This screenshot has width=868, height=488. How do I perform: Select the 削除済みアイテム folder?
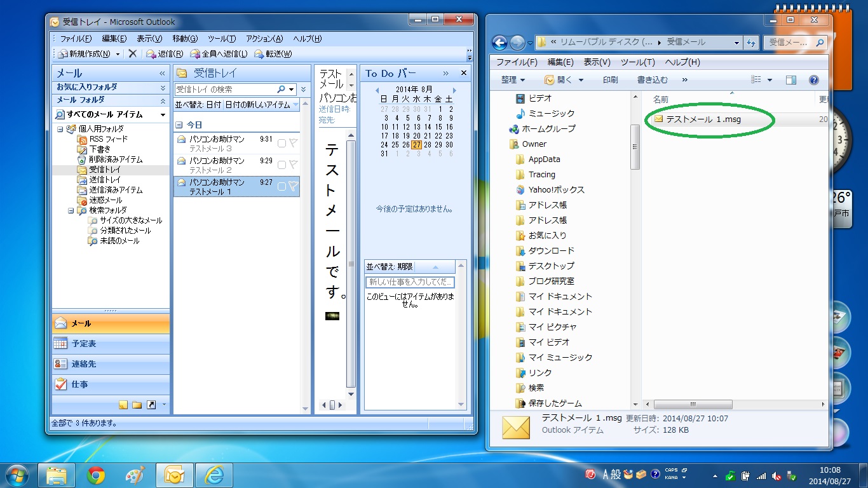[x=110, y=159]
